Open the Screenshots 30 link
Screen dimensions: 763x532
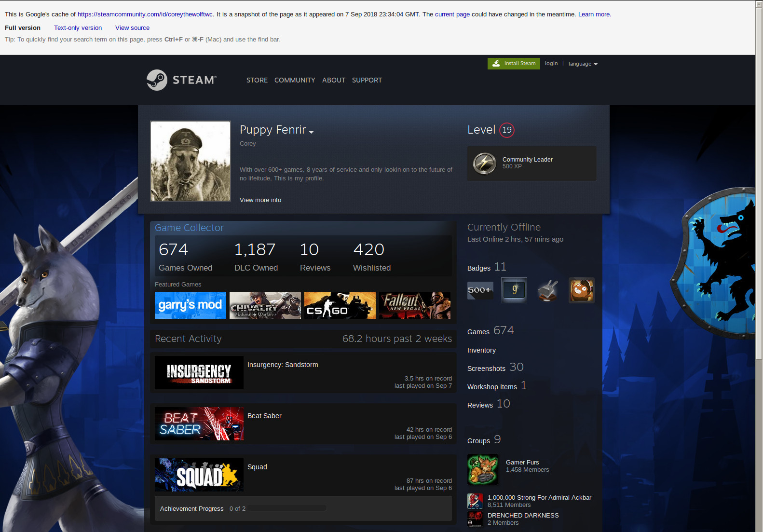495,368
